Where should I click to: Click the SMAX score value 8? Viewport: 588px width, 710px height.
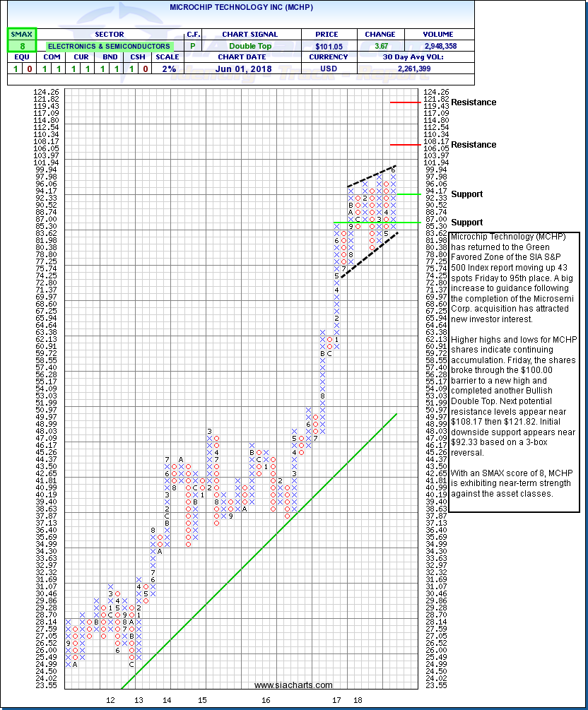click(20, 46)
